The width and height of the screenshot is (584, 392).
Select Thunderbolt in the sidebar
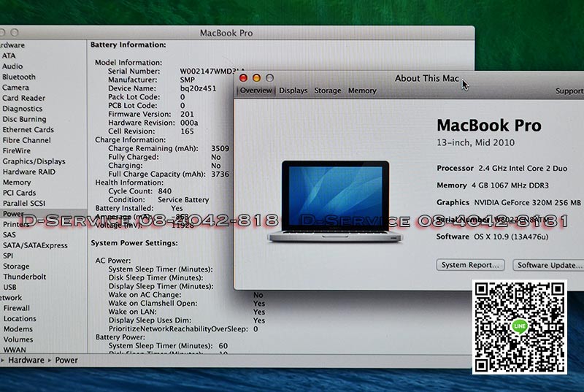pos(25,277)
